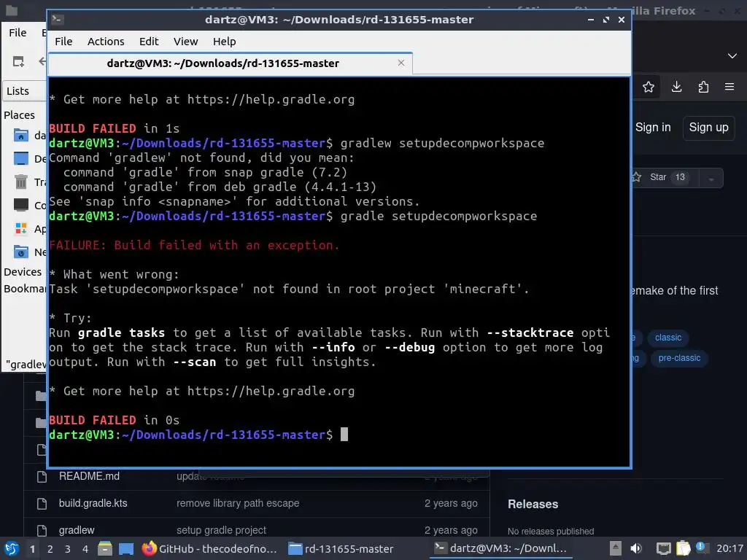Click the pre-classic topic tag
The width and height of the screenshot is (747, 560).
(679, 358)
